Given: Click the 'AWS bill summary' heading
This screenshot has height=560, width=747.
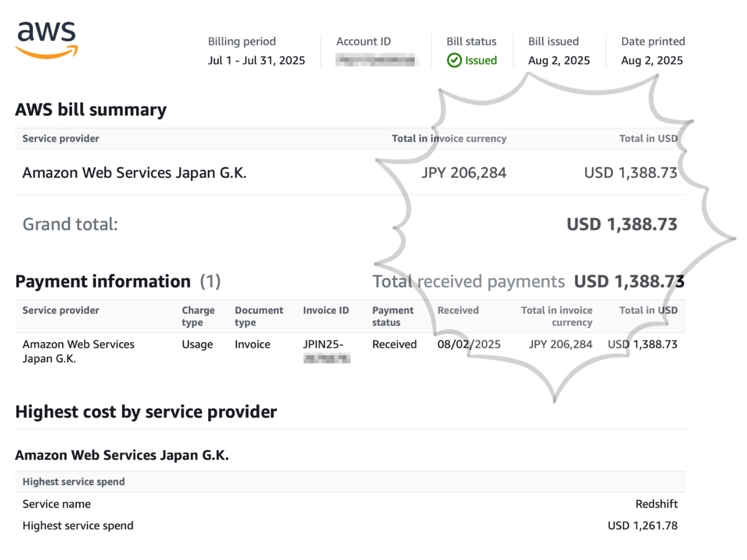Looking at the screenshot, I should click(91, 109).
